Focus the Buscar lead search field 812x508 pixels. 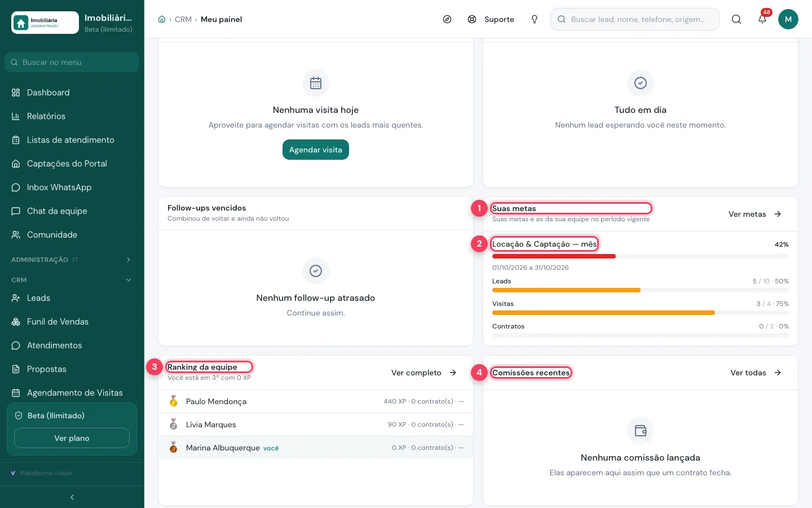click(635, 19)
